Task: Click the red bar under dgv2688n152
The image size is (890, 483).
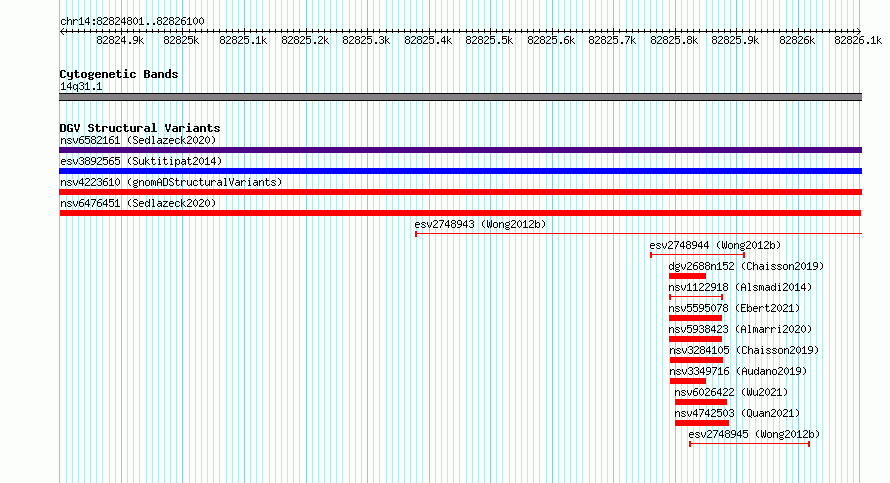Action: [x=687, y=276]
